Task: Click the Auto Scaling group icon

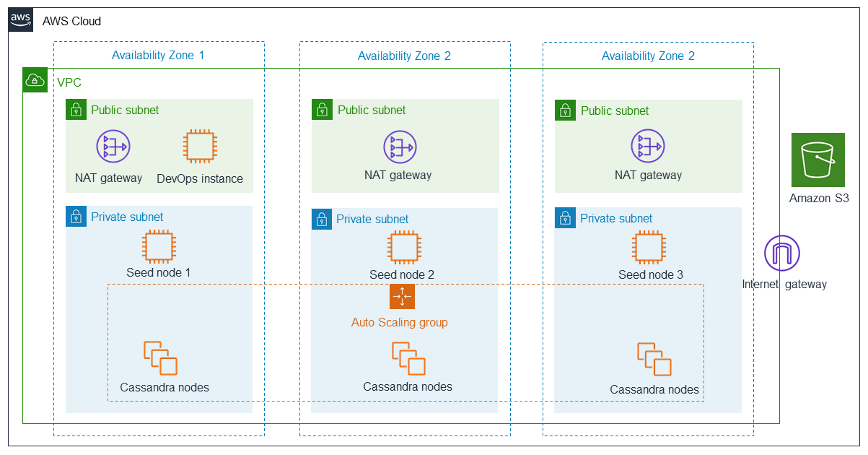Action: pos(402,296)
